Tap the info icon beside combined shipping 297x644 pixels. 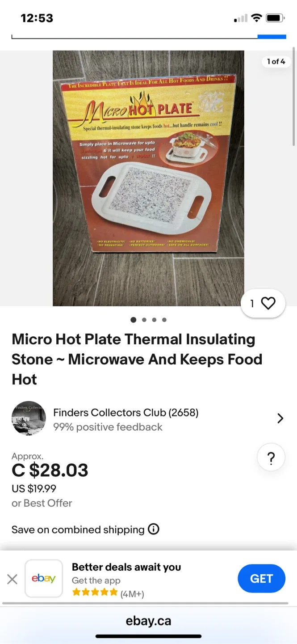point(154,529)
